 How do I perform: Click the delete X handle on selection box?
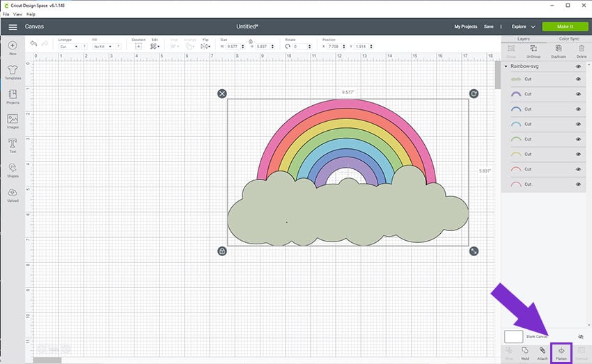222,93
